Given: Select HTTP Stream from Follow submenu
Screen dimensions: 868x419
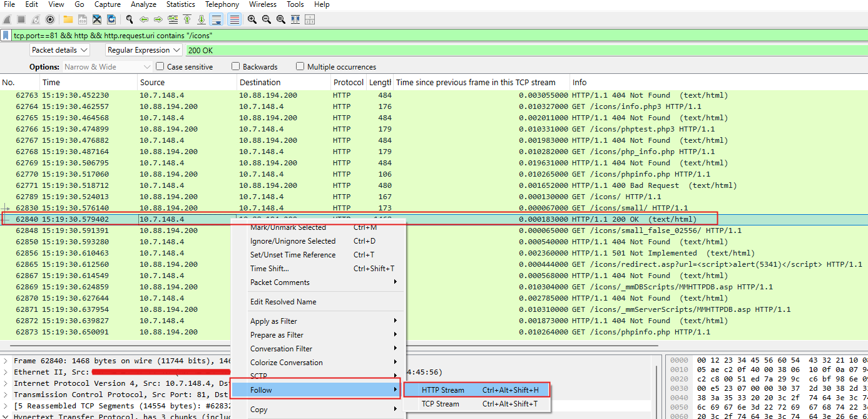Looking at the screenshot, I should coord(443,390).
